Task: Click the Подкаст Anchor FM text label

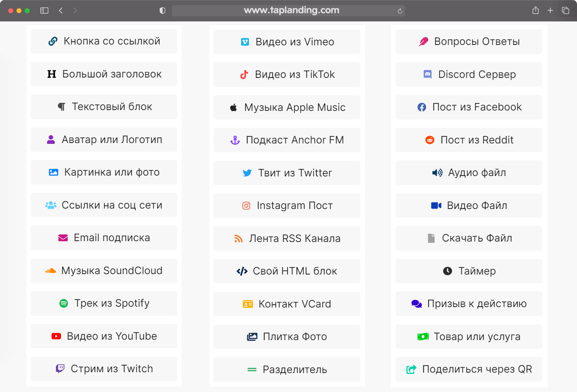Action: [x=295, y=140]
